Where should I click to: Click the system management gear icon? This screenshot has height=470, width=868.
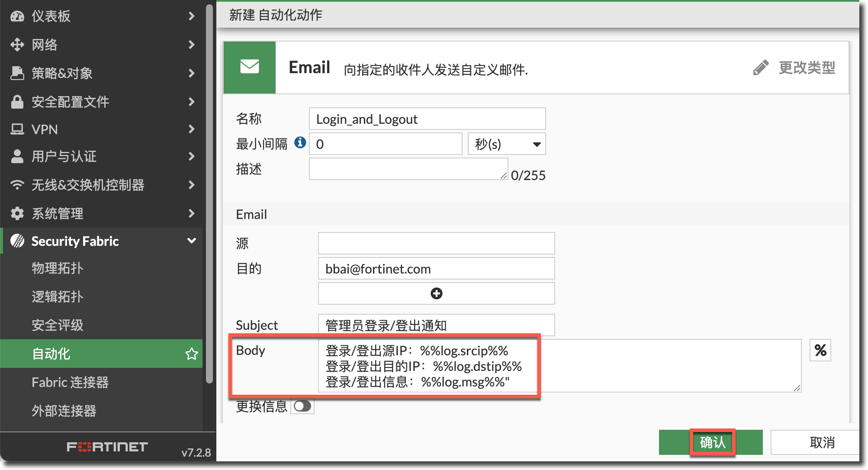pyautogui.click(x=17, y=213)
